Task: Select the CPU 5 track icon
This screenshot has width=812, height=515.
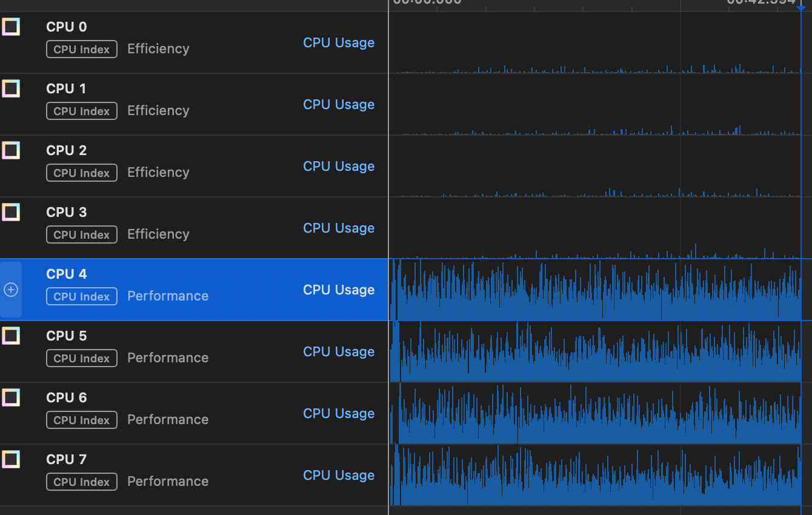Action: [x=11, y=336]
